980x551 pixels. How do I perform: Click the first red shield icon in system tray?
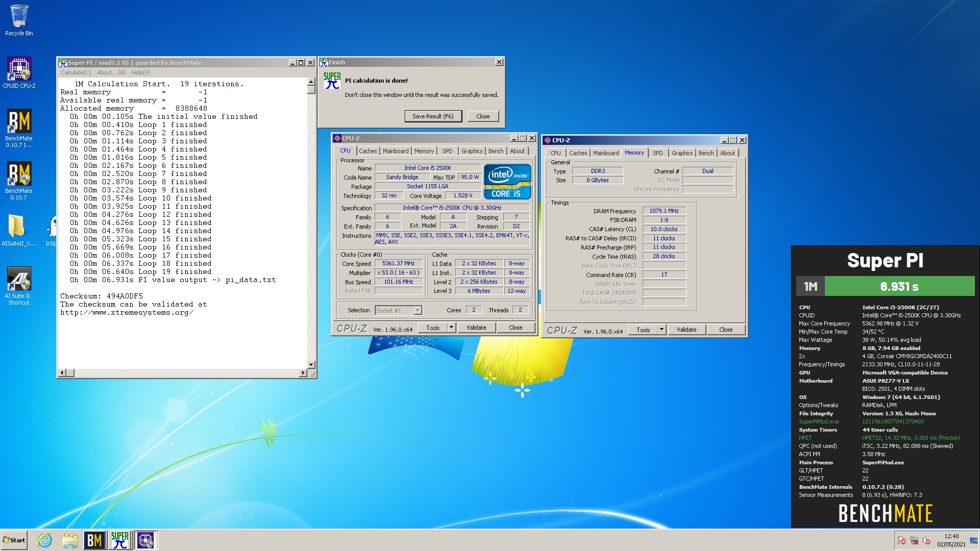(x=902, y=541)
